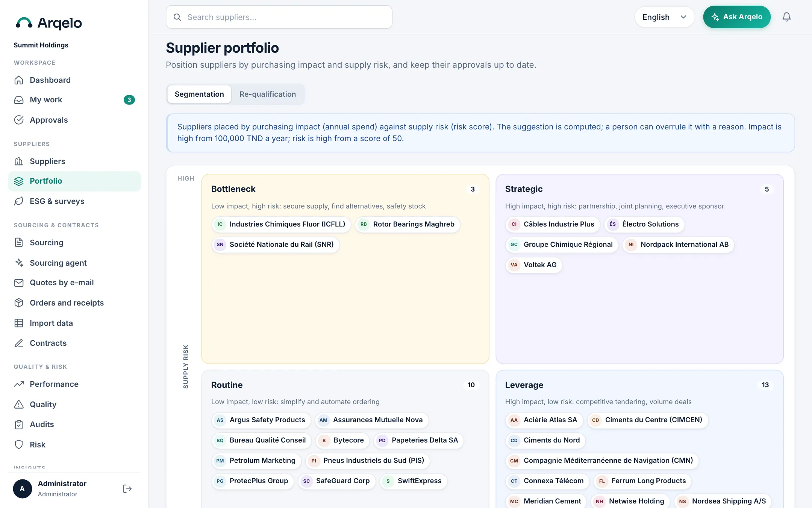Viewport: 812px width, 508px height.
Task: Click the Électro Solutions supplier chip
Action: coord(644,224)
